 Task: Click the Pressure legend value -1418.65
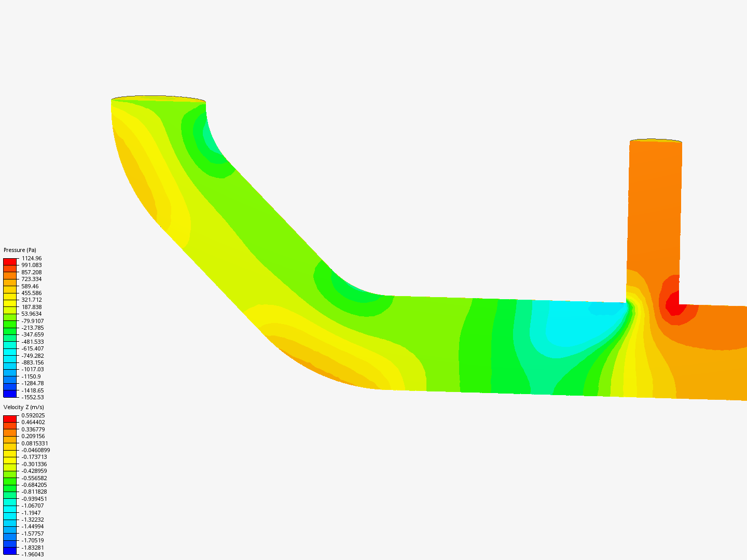click(33, 390)
